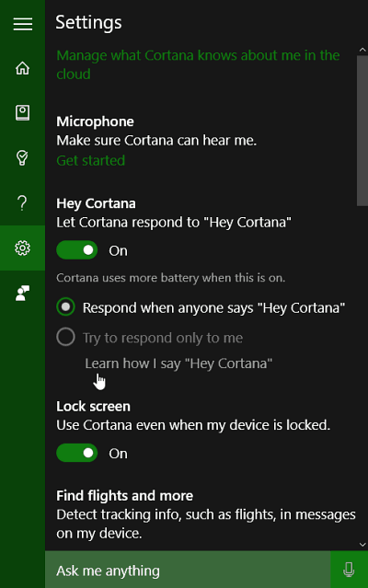
Task: Open Help question mark icon
Action: 22,202
